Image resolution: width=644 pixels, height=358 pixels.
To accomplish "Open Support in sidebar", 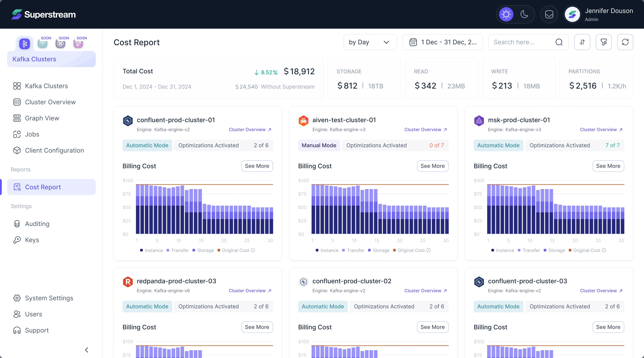I will click(51, 330).
